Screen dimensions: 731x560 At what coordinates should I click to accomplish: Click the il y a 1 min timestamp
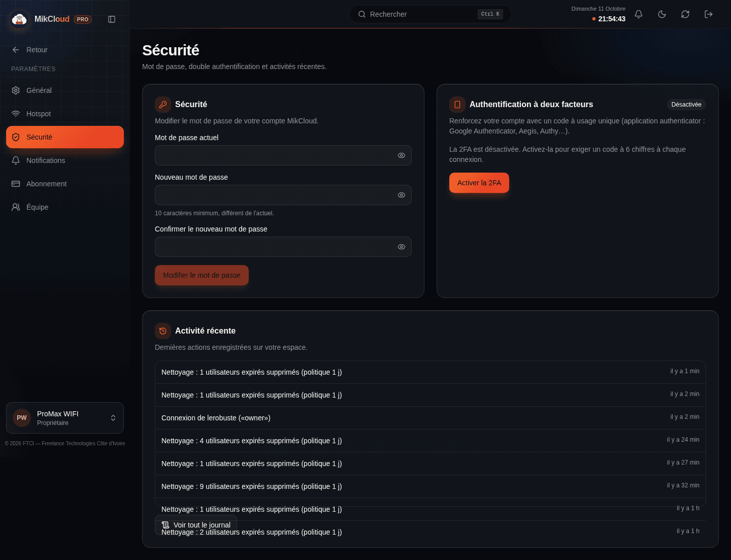[x=685, y=371]
